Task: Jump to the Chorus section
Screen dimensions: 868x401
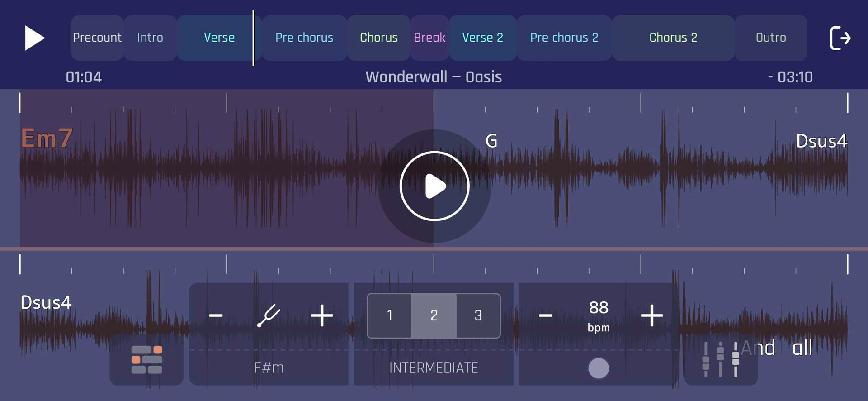Action: coord(379,38)
